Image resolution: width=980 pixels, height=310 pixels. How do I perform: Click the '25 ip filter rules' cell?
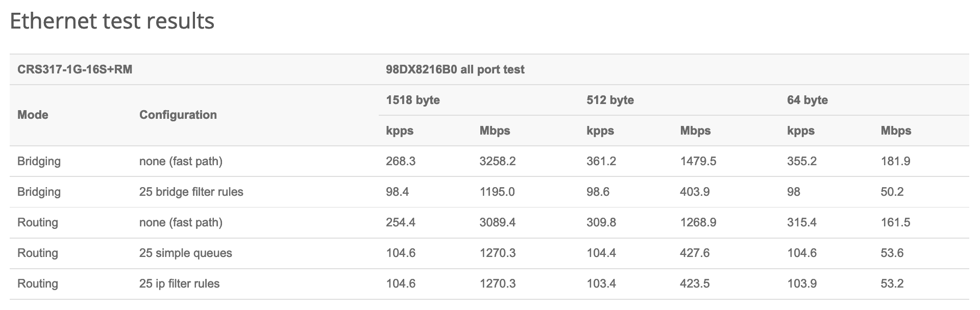point(179,284)
